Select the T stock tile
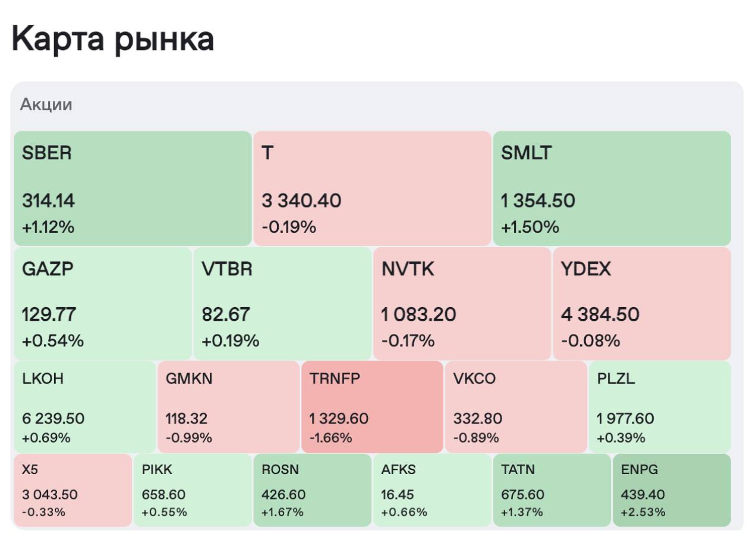Viewport: 756px width, 540px height. (x=372, y=188)
